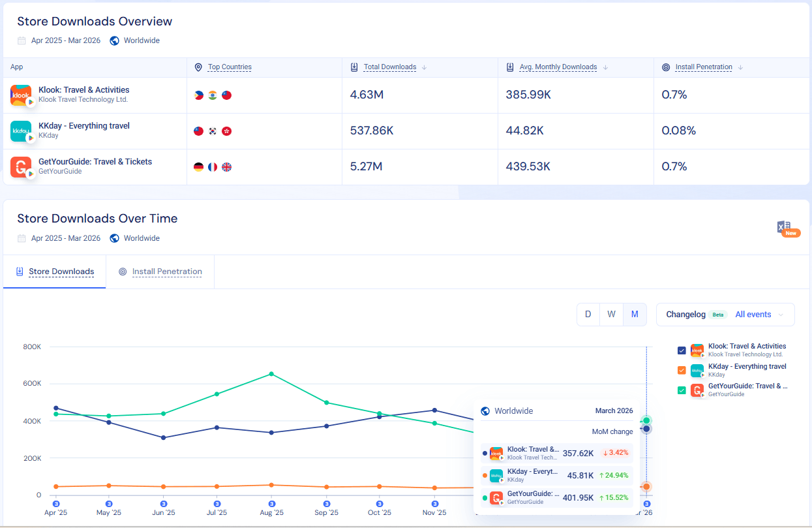Click KKday avg monthly downloads 44.82K

click(525, 131)
